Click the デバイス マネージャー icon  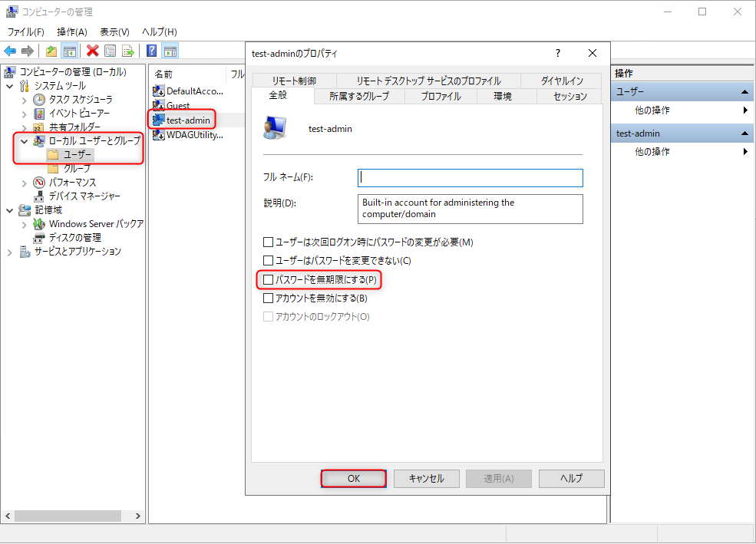coord(39,196)
